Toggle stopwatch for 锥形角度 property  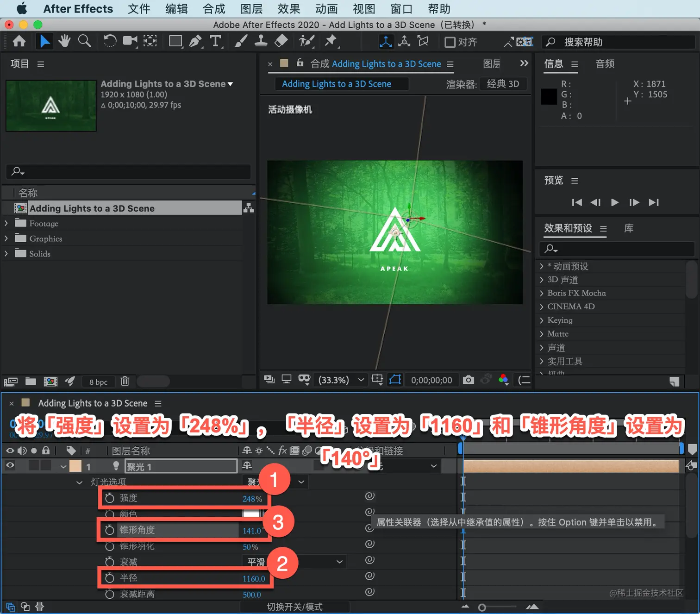tap(110, 530)
